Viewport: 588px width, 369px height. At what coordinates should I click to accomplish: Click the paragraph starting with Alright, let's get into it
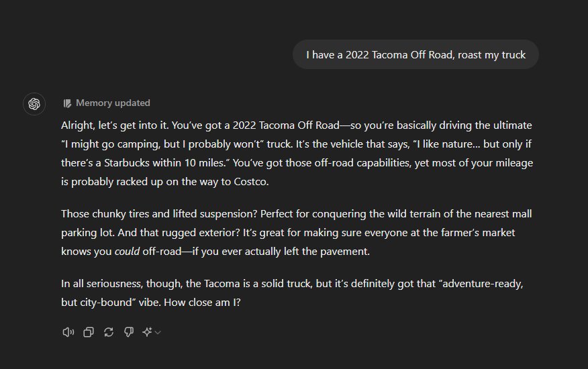pyautogui.click(x=297, y=154)
